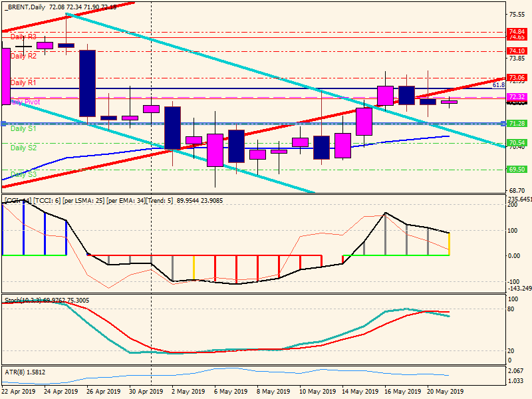
Task: Click the 61.8 Fibonacci level label
Action: [x=498, y=85]
